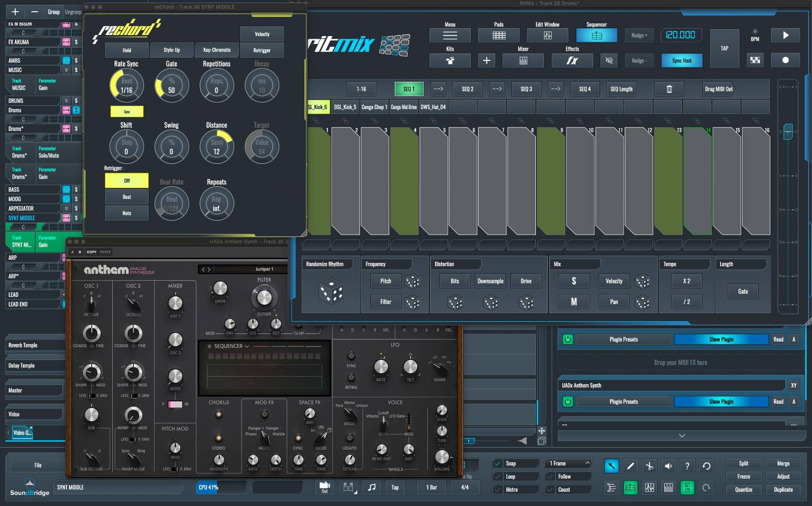Open the RitMix Effects fx icon
The height and width of the screenshot is (506, 812).
click(572, 60)
